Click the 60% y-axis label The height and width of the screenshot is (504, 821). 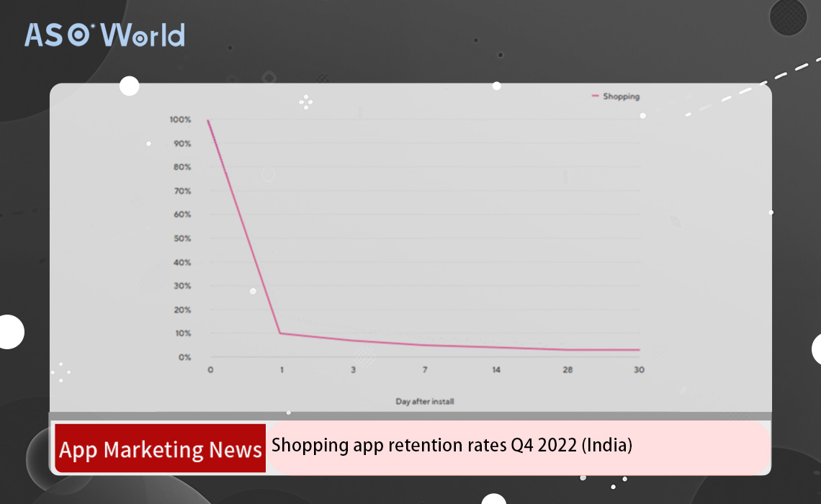tap(182, 215)
